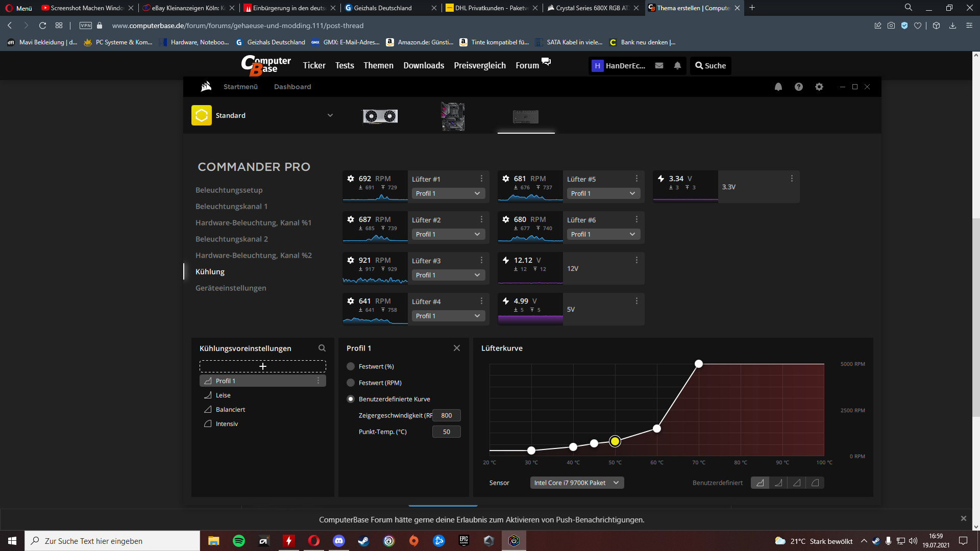Open Spotify from the Windows taskbar
Image resolution: width=980 pixels, height=551 pixels.
238,541
